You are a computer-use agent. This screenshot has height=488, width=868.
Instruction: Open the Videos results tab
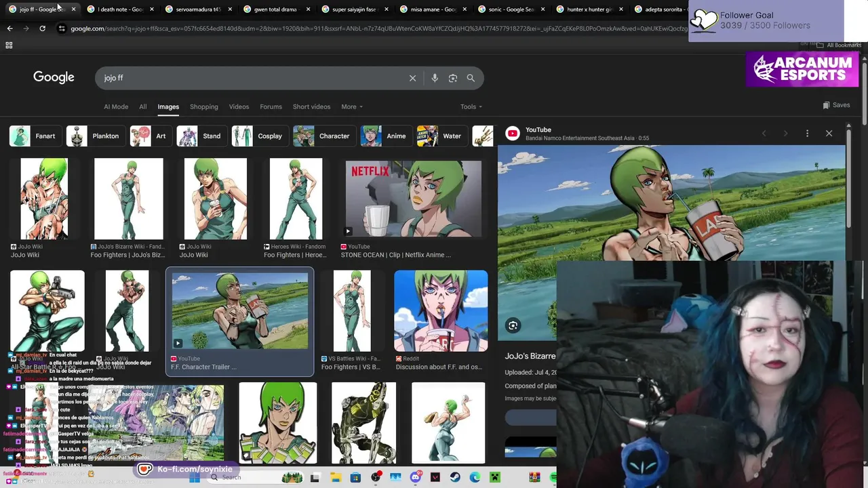[x=239, y=106]
